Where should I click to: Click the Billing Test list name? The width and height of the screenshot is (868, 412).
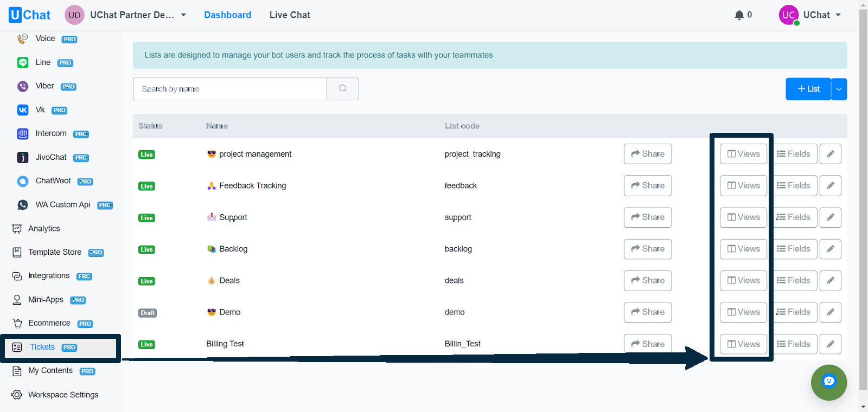click(225, 344)
